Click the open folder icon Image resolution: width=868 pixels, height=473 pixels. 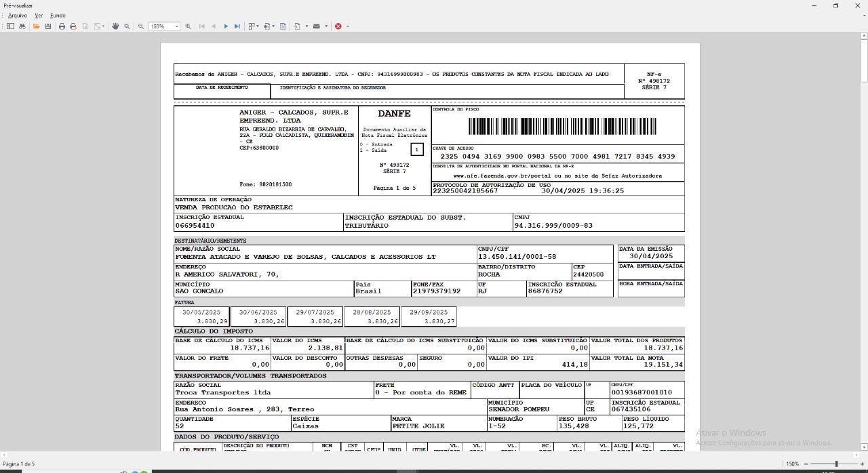[x=36, y=26]
